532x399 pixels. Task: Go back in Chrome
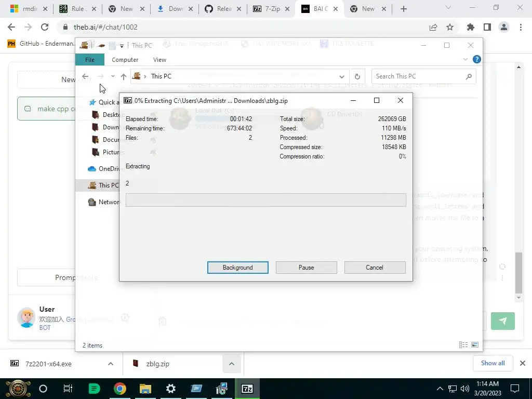pyautogui.click(x=11, y=27)
